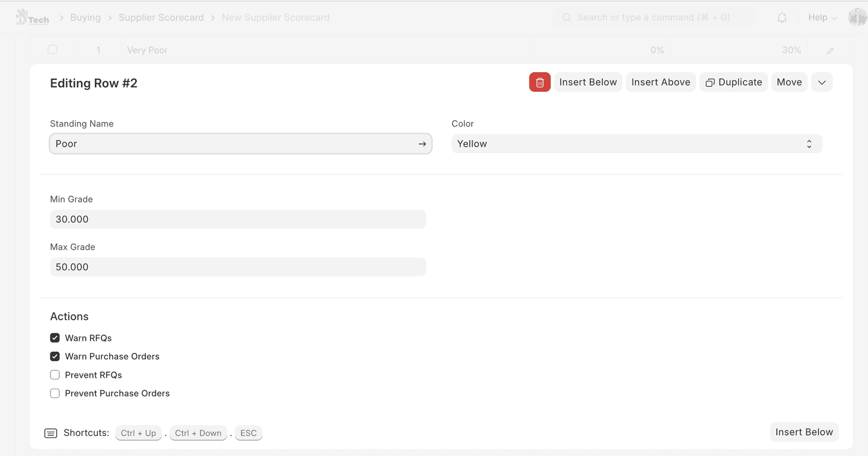Navigate to Supplier Scorecard breadcrumb

coord(161,17)
